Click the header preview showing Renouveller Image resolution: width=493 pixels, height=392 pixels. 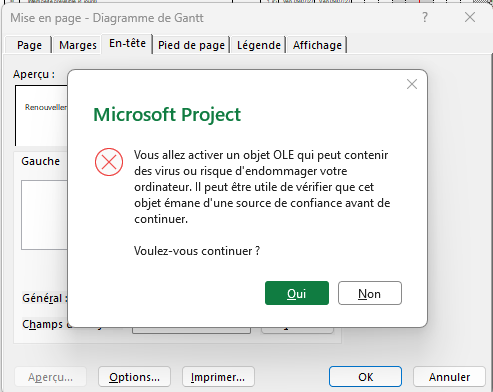[41, 115]
